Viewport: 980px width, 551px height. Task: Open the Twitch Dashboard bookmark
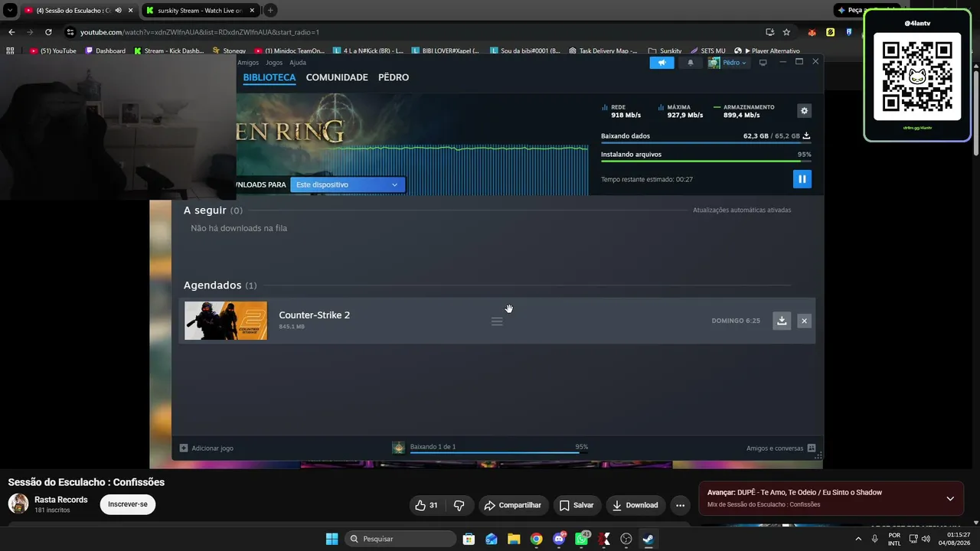[x=106, y=51]
